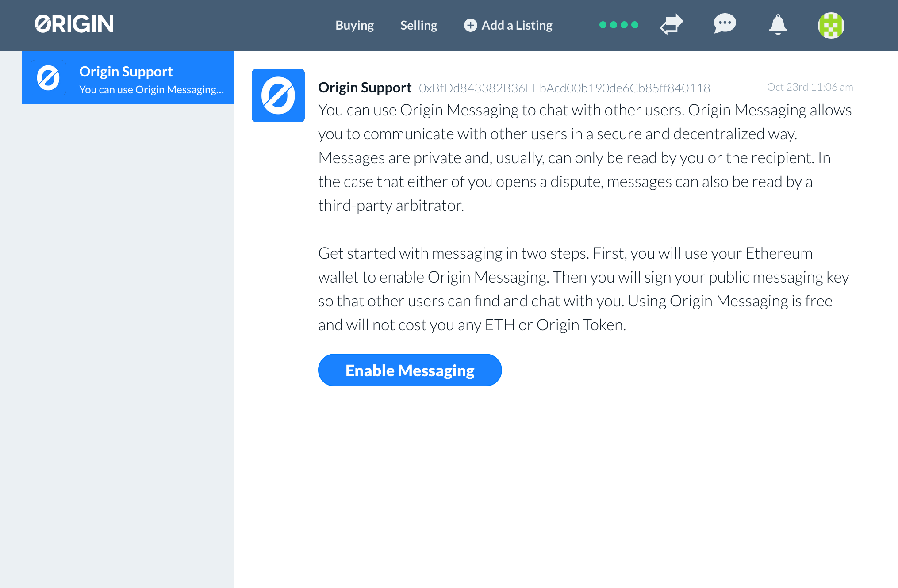The height and width of the screenshot is (588, 898).
Task: Open the notifications bell icon
Action: click(x=778, y=25)
